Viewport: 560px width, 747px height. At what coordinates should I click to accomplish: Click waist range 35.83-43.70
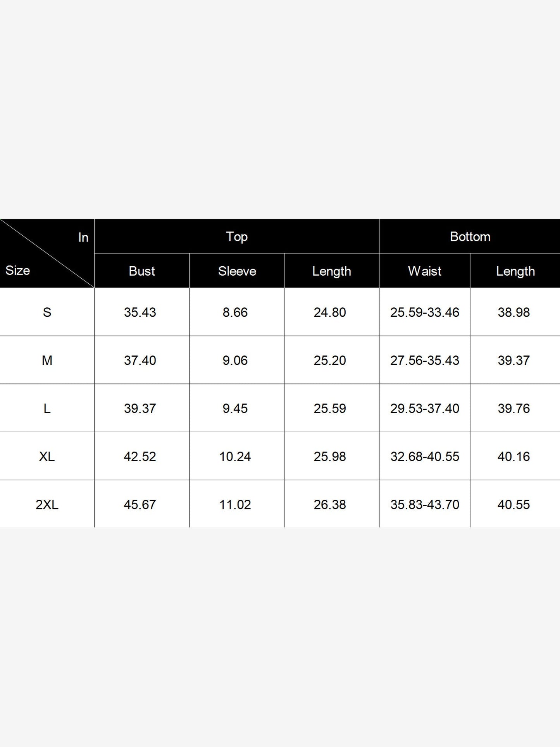point(425,504)
